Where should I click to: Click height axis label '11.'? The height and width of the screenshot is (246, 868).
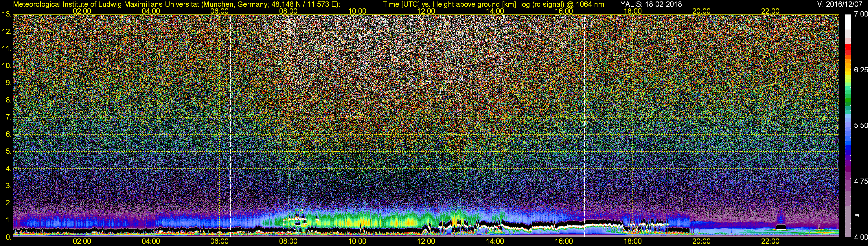tap(6, 49)
